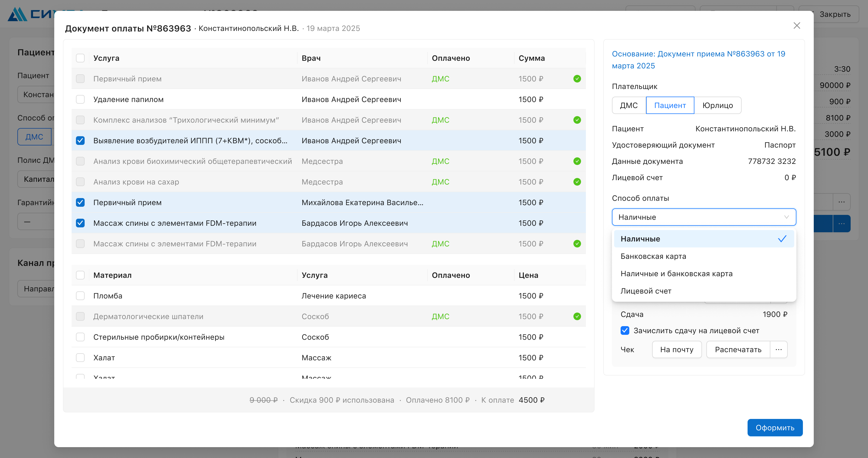Screen dimensions: 868x458
Task: Check the Удаление папилом service checkbox
Action: tap(80, 99)
